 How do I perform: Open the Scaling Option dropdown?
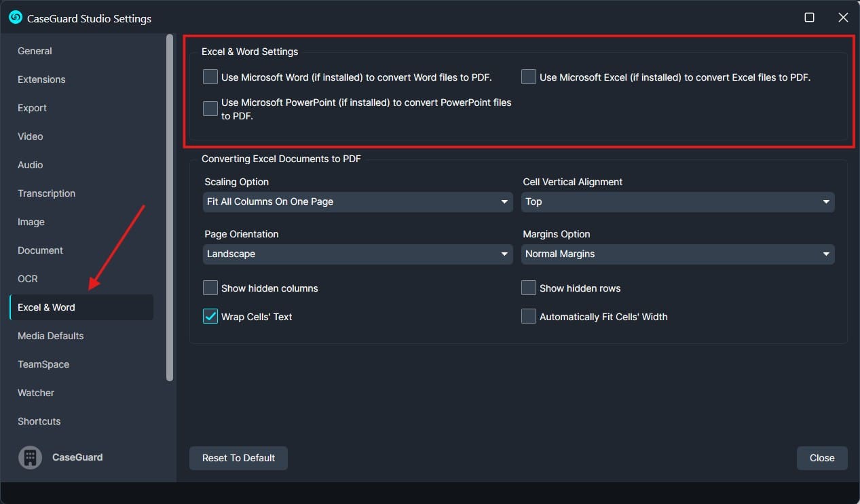[358, 201]
